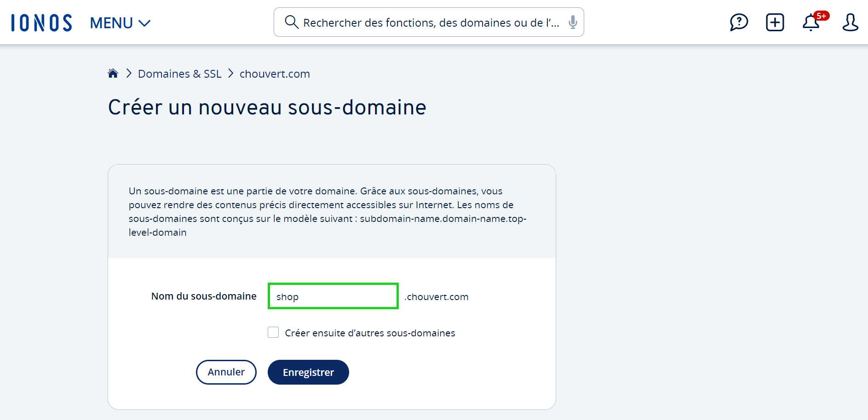Click the '.chouvert.com' suffix text
868x420 pixels.
[437, 297]
